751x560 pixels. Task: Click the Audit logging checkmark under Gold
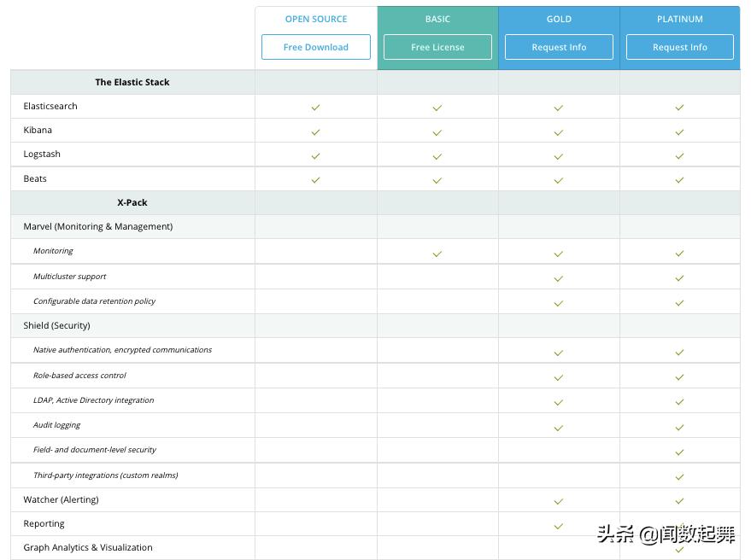[559, 428]
